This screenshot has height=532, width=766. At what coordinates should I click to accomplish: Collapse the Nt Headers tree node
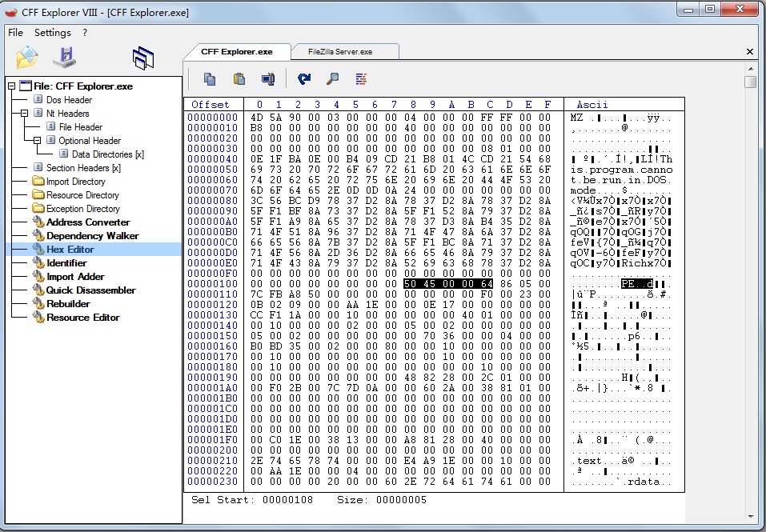(24, 114)
